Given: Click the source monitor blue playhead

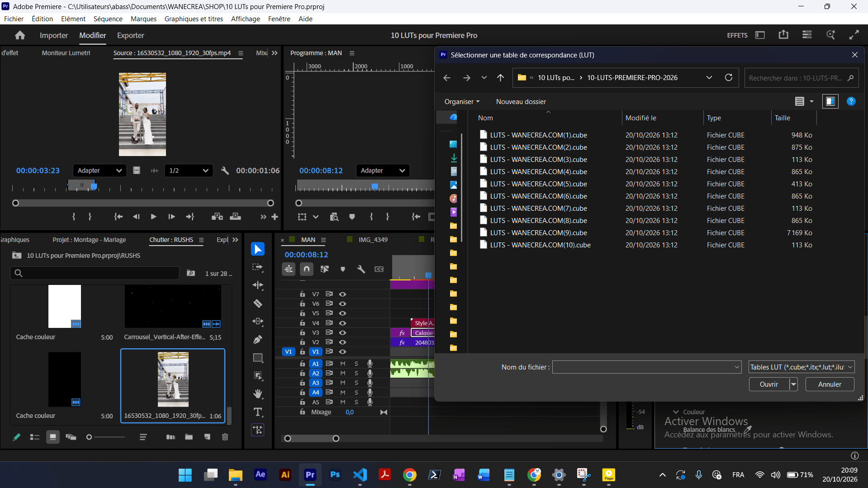Looking at the screenshot, I should (94, 186).
